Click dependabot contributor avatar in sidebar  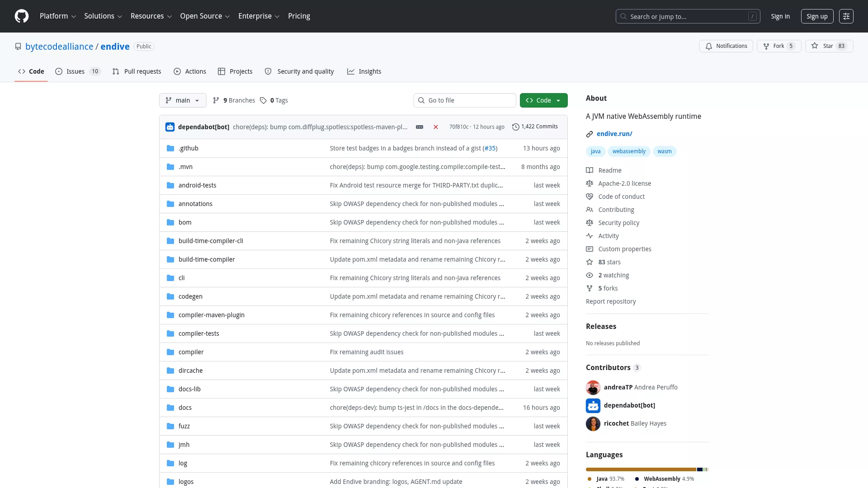pos(593,405)
